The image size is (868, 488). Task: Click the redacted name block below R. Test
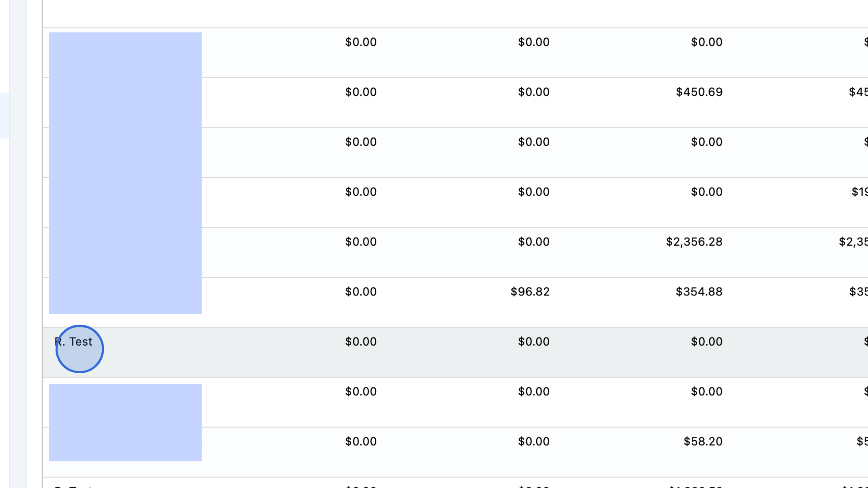(125, 422)
